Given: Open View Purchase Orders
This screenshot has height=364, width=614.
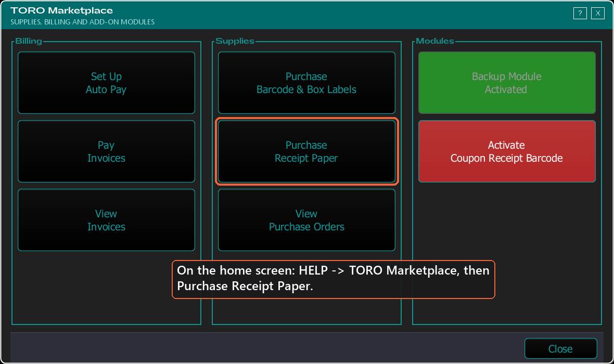Looking at the screenshot, I should (306, 220).
